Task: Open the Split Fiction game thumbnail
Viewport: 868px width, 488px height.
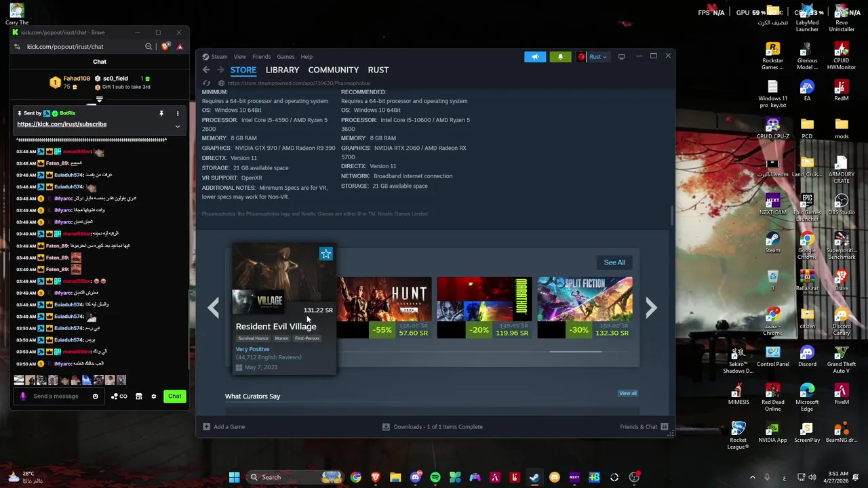Action: click(x=585, y=299)
